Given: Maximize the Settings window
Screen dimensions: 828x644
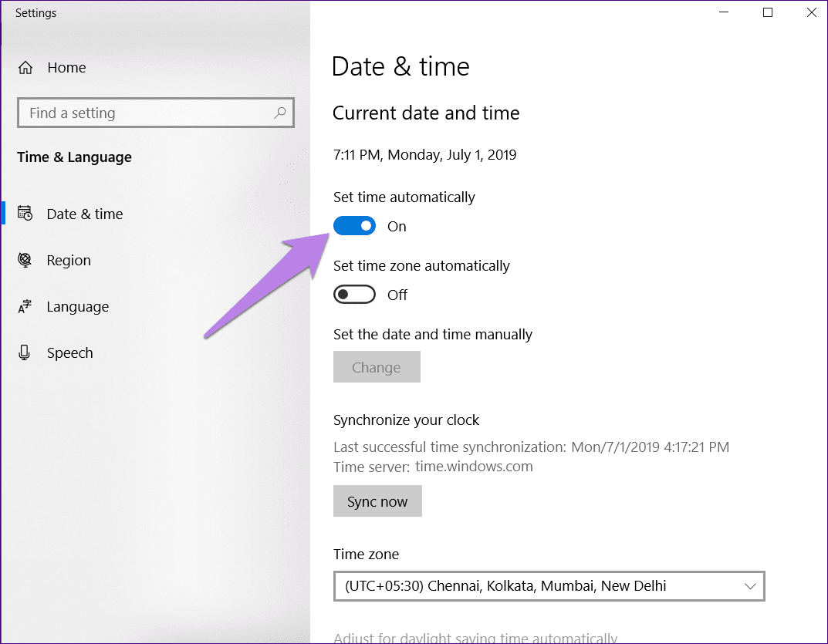Looking at the screenshot, I should pos(768,12).
